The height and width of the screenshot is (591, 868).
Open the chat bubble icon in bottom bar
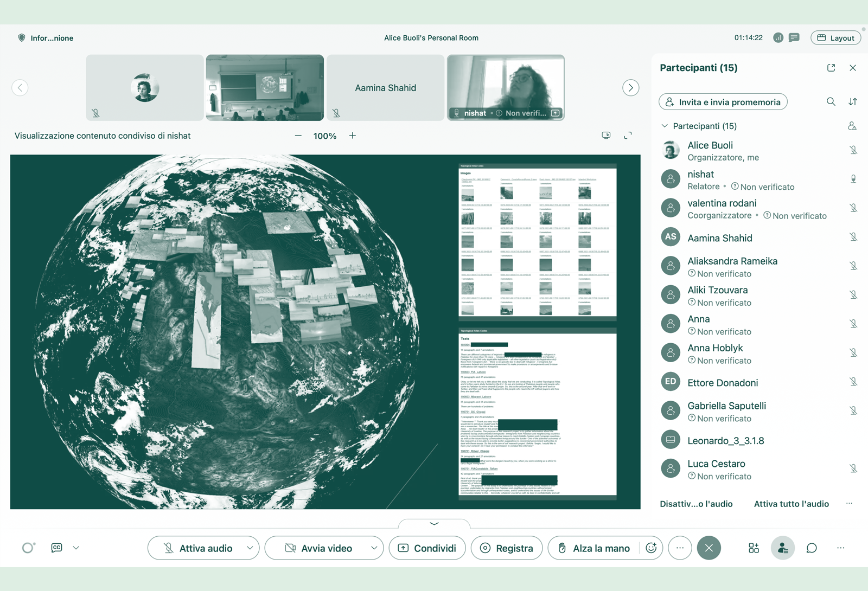pyautogui.click(x=811, y=548)
